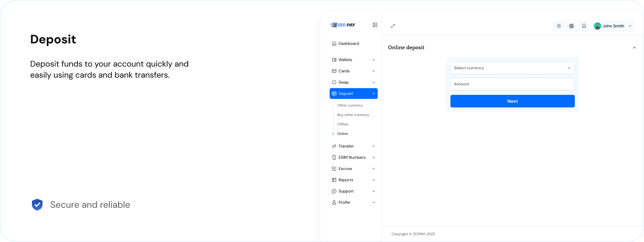Collapse the sidebar using the panel icon
Viewport: 644px width, 242px height.
375,25
